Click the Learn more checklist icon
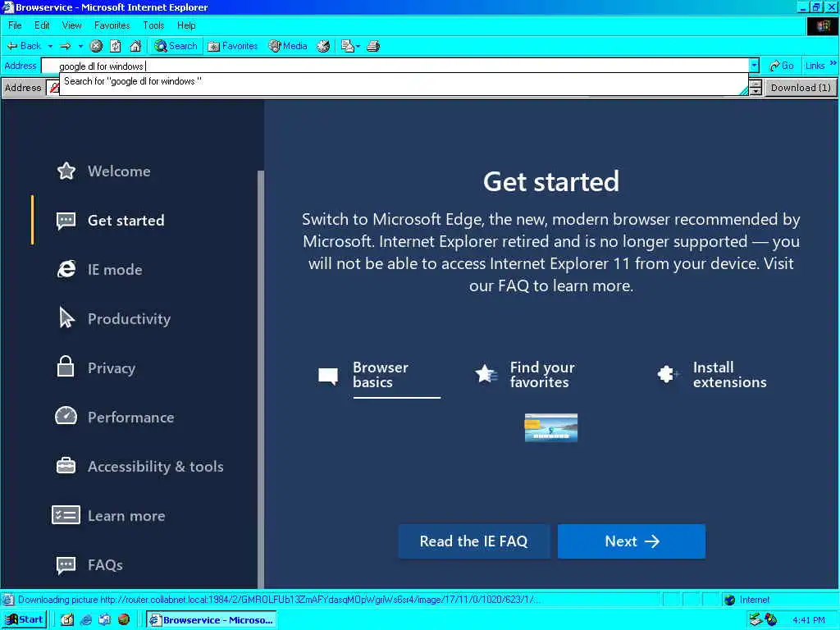840x630 pixels. click(x=66, y=515)
